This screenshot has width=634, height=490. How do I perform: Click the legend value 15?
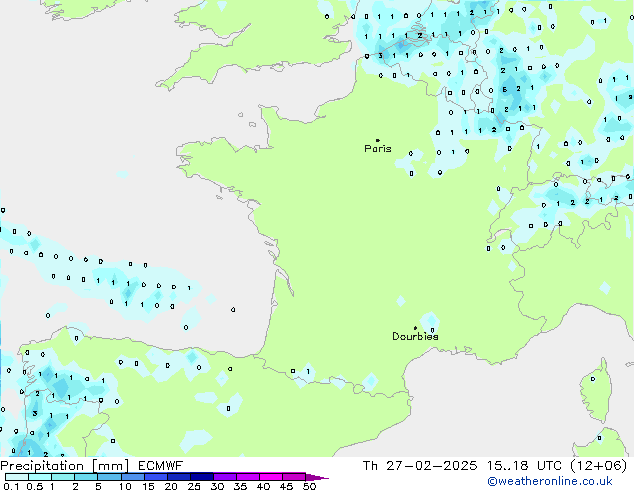tap(148, 486)
